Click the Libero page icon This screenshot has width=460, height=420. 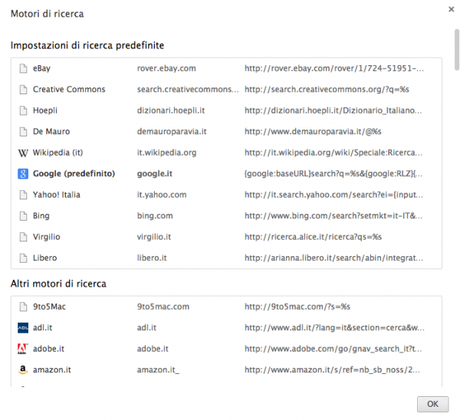tap(23, 258)
